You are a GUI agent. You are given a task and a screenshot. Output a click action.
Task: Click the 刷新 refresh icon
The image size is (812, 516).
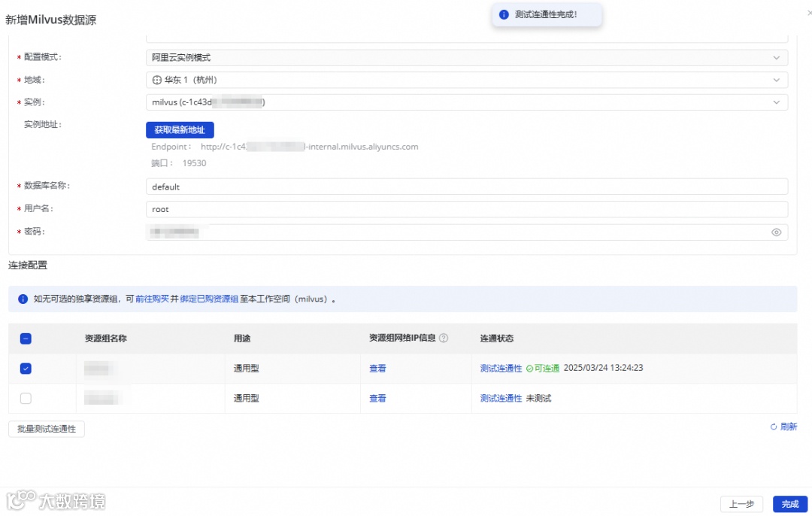point(774,426)
